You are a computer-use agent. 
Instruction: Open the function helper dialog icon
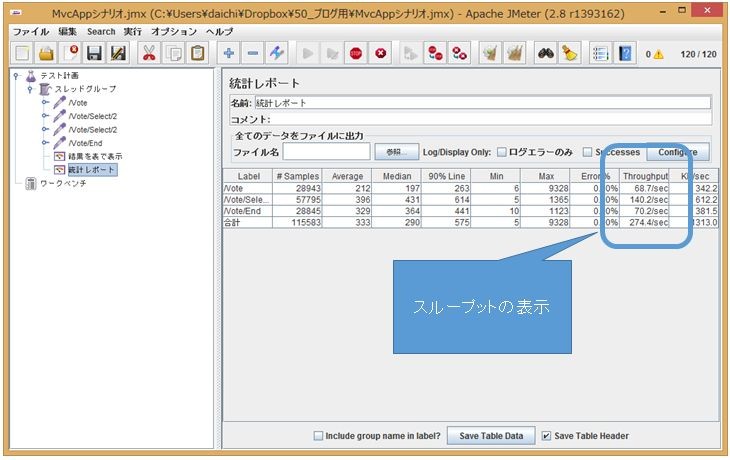point(601,54)
